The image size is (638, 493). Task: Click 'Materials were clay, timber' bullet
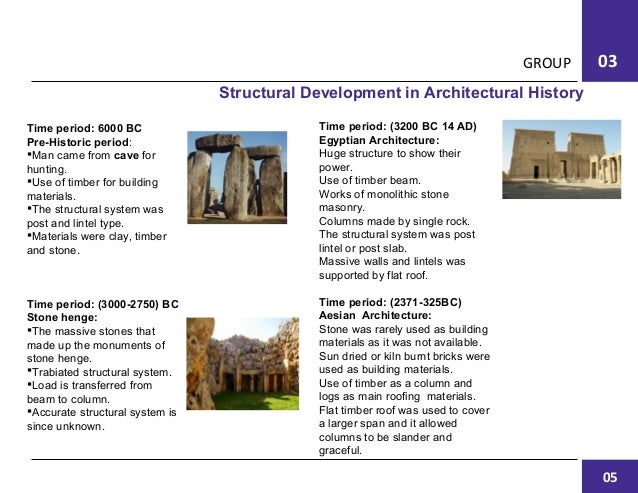click(97, 236)
